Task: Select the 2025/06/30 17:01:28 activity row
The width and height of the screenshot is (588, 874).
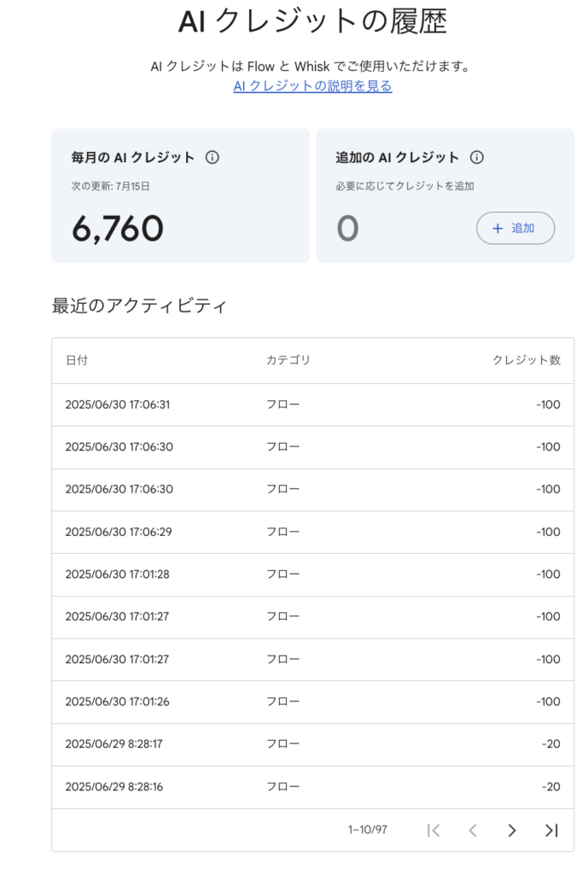Action: coord(312,574)
